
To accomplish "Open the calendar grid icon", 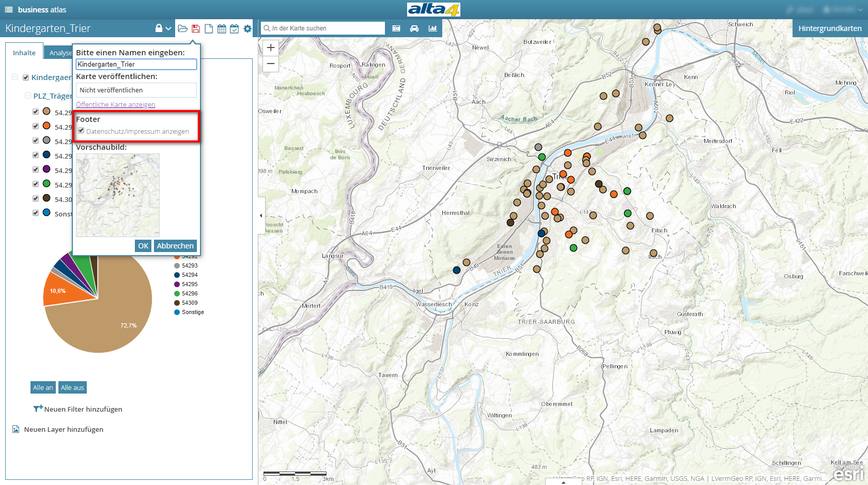I will [x=222, y=28].
